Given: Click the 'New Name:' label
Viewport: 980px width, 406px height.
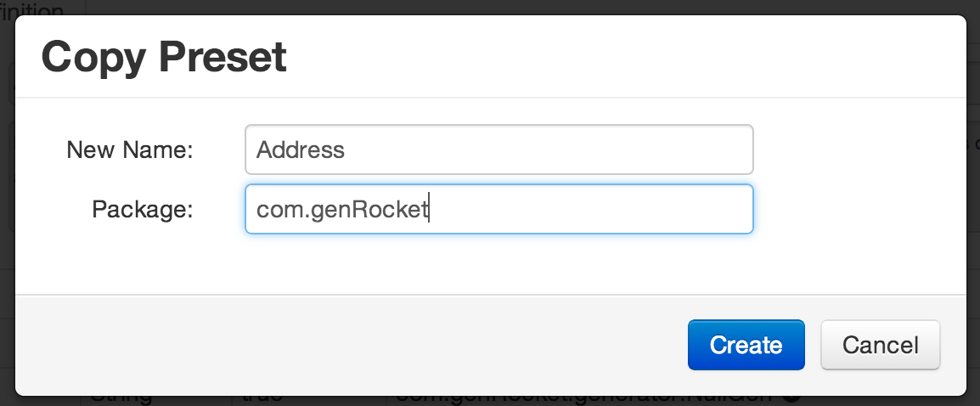Looking at the screenshot, I should 130,149.
